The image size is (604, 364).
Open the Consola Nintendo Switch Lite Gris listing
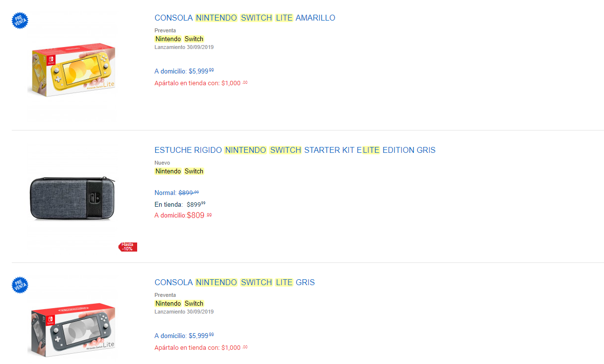point(234,282)
